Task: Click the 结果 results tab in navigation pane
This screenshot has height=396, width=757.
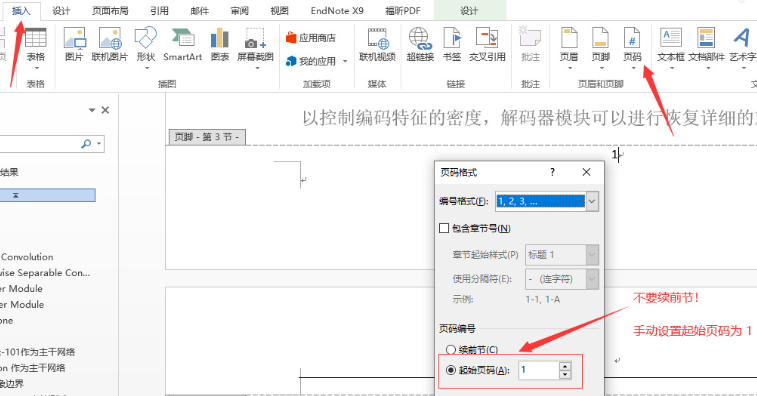Action: (9, 172)
